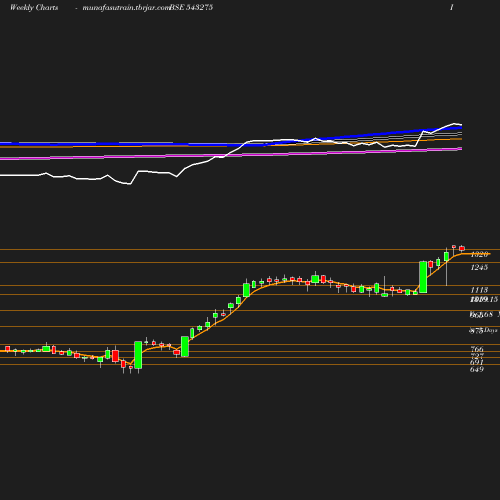
Task: Click the 1320 price level label
Action: coord(479,255)
